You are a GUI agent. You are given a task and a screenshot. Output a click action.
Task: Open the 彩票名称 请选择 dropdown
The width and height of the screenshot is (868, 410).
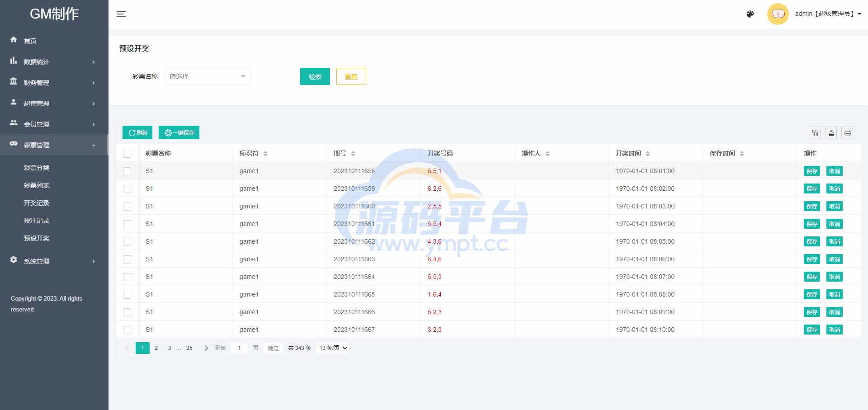(208, 76)
